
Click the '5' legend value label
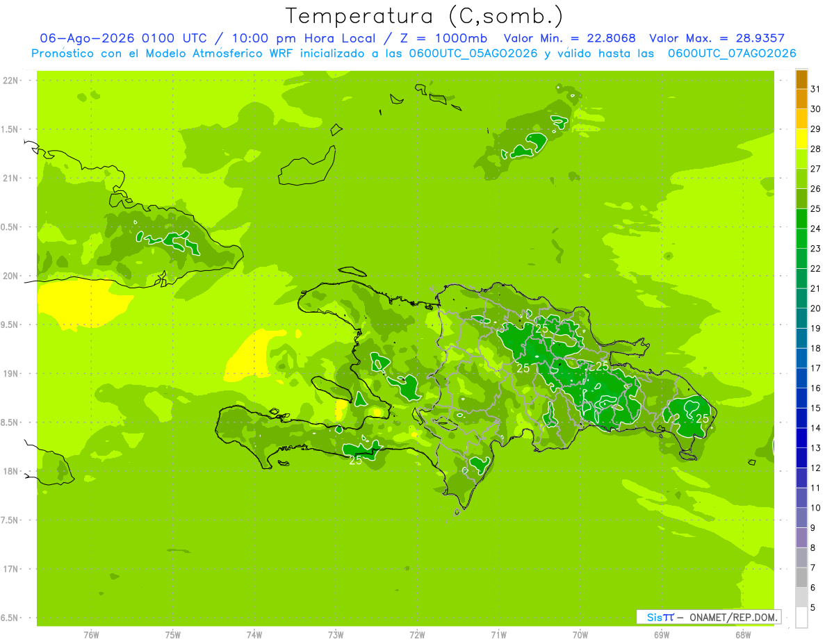point(813,607)
